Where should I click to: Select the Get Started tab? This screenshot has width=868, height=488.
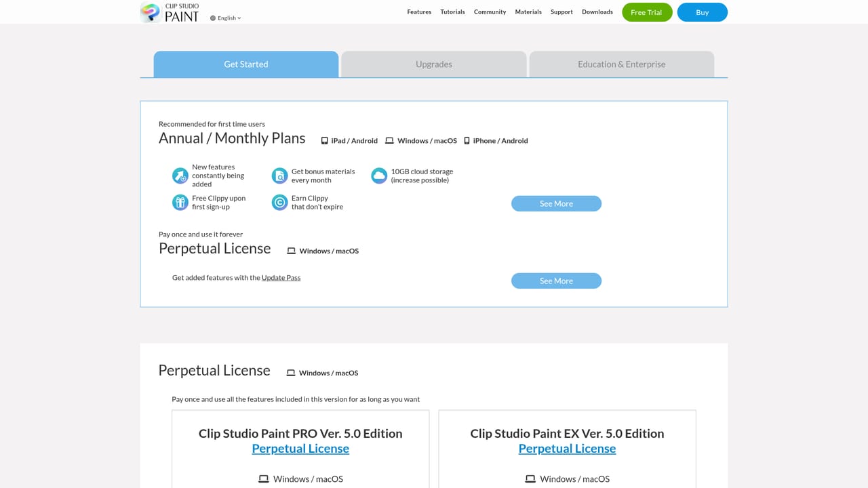tap(246, 64)
